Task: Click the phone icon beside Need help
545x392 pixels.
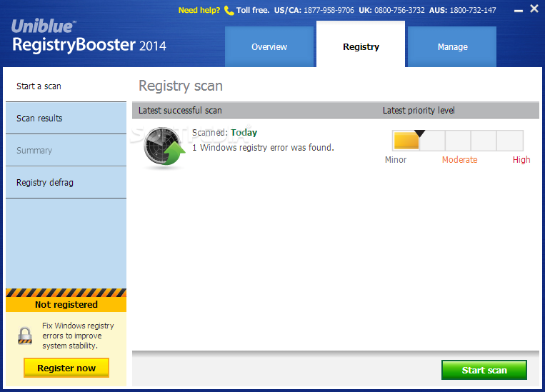Action: coord(229,11)
